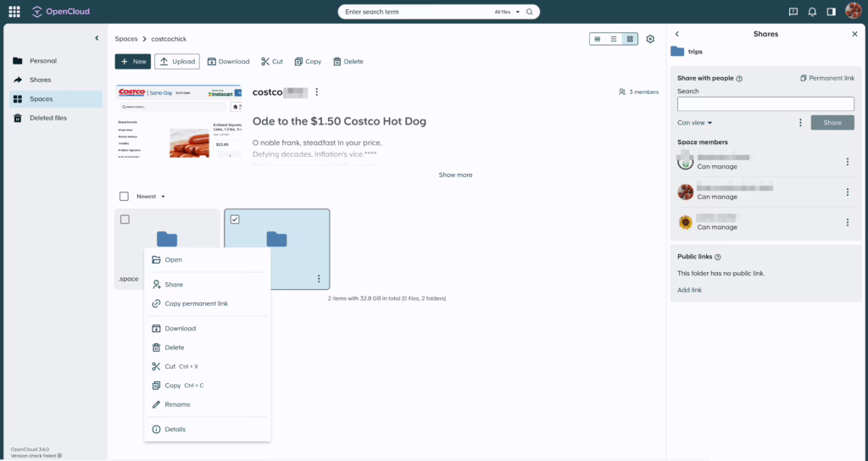Switch to tiles view
868x461 pixels.
click(630, 39)
